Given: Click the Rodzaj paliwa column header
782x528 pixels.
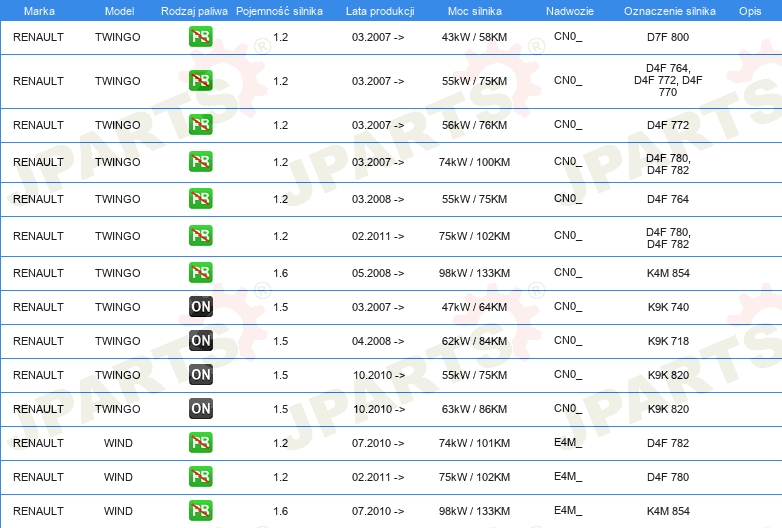Looking at the screenshot, I should click(194, 11).
